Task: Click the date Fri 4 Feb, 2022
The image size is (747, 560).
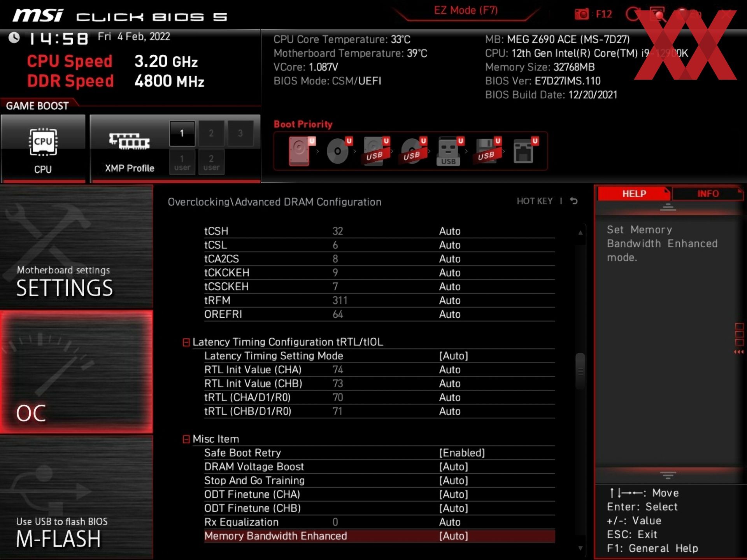Action: pyautogui.click(x=134, y=37)
